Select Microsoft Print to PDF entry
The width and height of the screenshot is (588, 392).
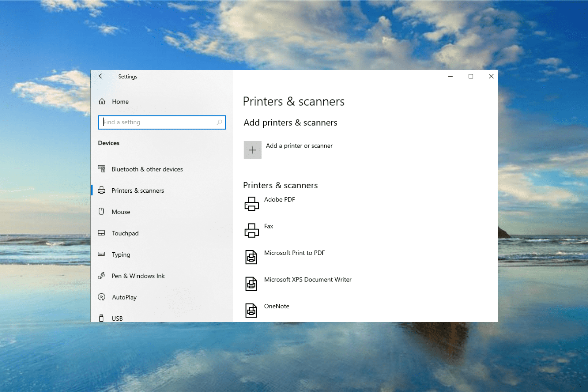coord(294,253)
